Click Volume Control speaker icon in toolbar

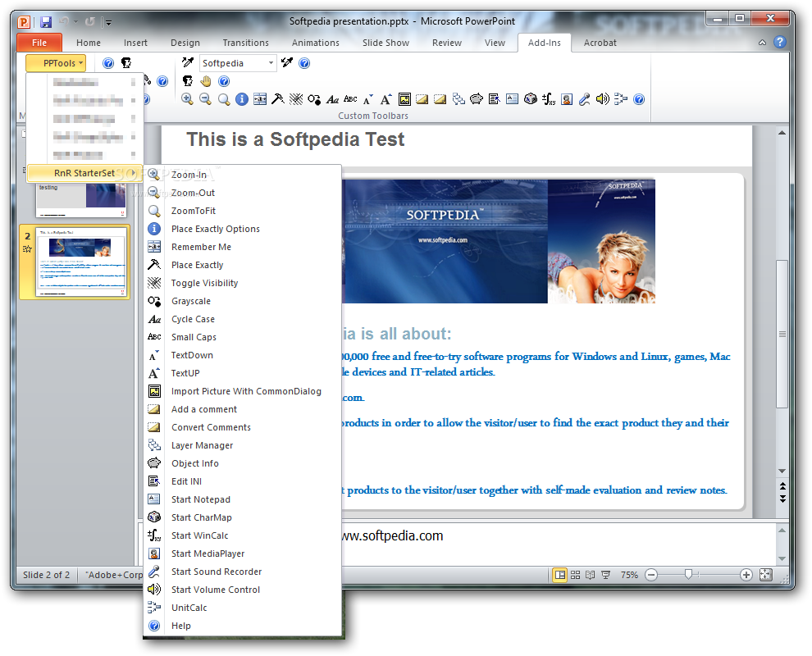tap(603, 99)
